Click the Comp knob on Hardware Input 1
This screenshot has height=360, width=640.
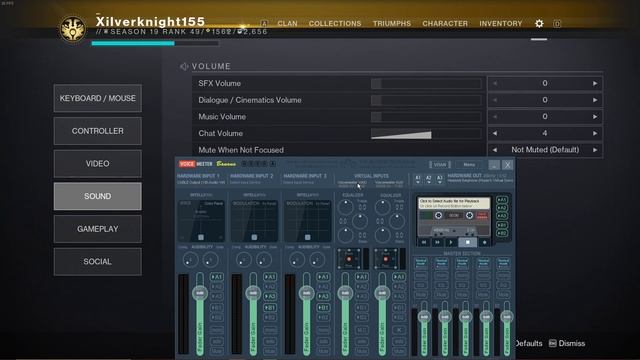(x=190, y=260)
